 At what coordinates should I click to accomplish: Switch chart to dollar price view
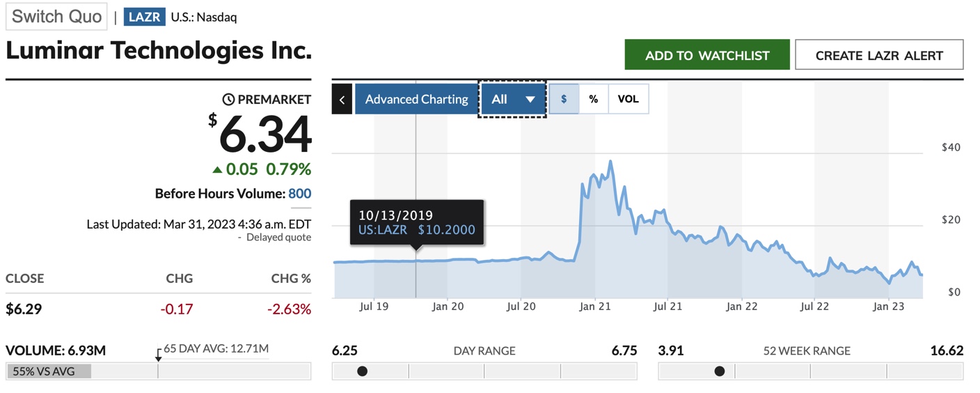[x=564, y=99]
